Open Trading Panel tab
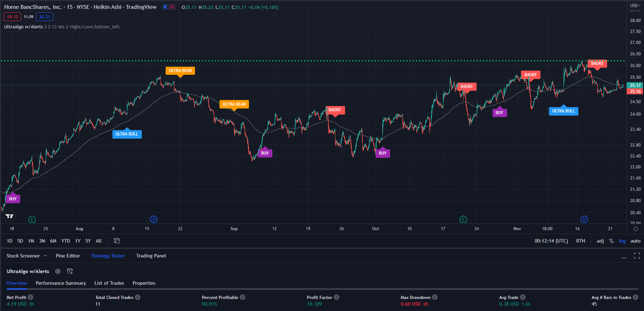Screen dimensions: 644x311 tap(151, 256)
